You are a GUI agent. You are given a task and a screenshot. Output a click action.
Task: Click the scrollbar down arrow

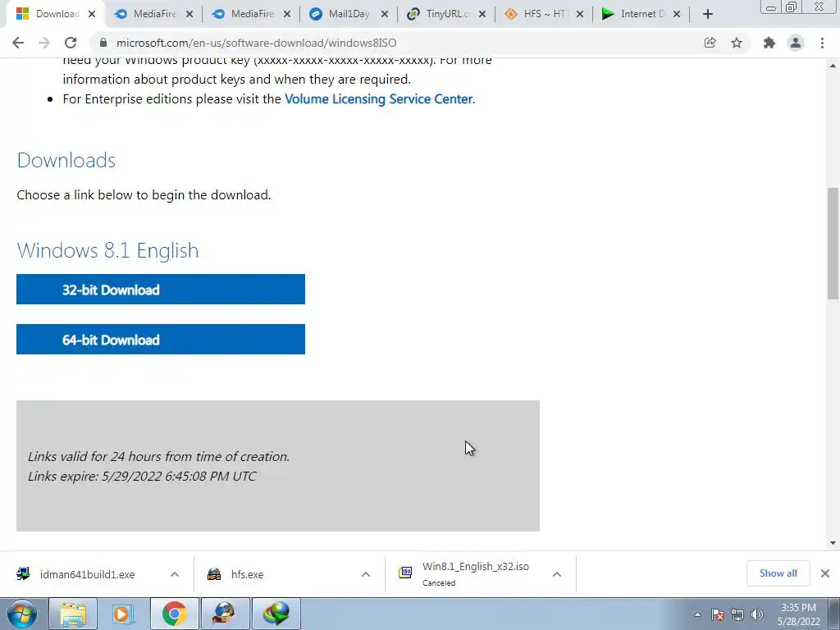click(x=833, y=543)
